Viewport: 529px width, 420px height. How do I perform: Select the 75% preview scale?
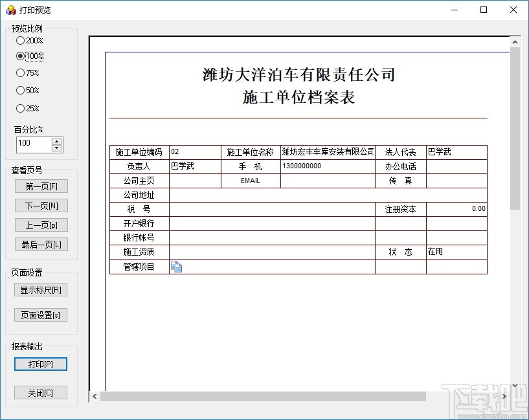(x=20, y=74)
